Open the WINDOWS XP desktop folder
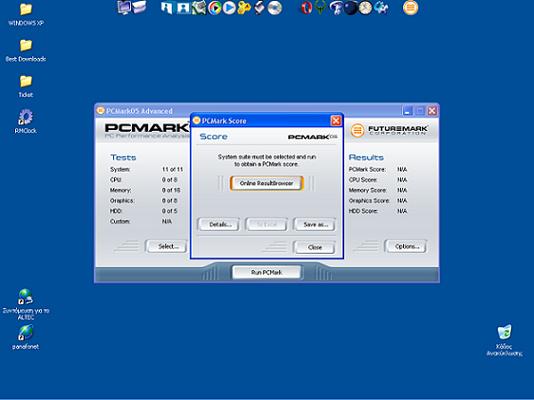534x400 pixels. click(26, 14)
